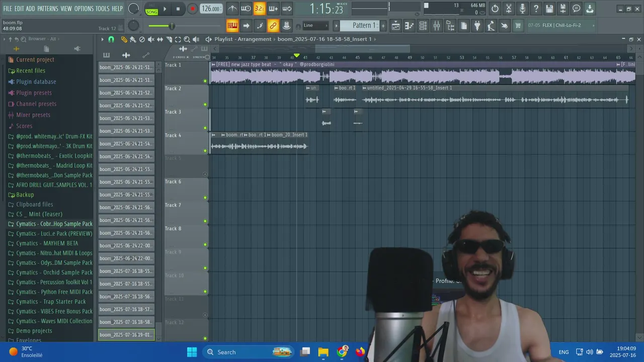Toggle loop recording icon
This screenshot has height=362, width=644.
[287, 9]
